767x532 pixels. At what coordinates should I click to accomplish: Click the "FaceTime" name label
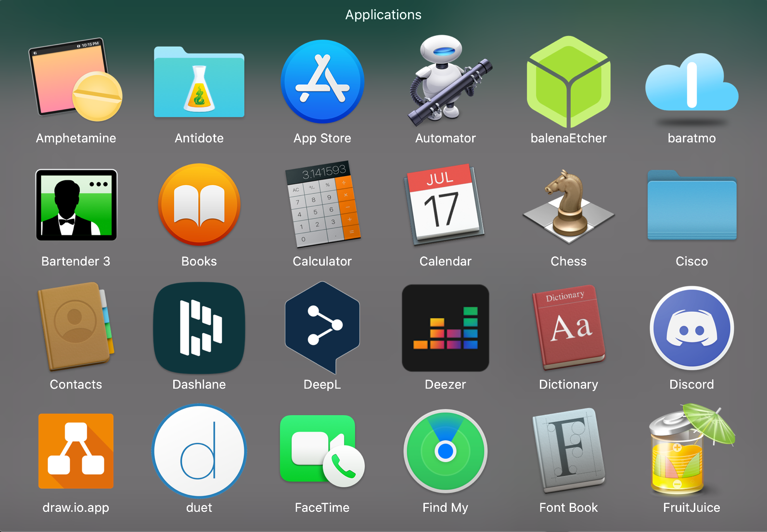[322, 508]
